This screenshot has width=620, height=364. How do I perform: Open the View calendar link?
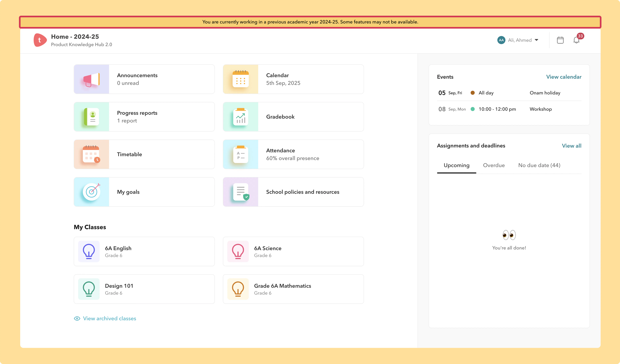(564, 77)
